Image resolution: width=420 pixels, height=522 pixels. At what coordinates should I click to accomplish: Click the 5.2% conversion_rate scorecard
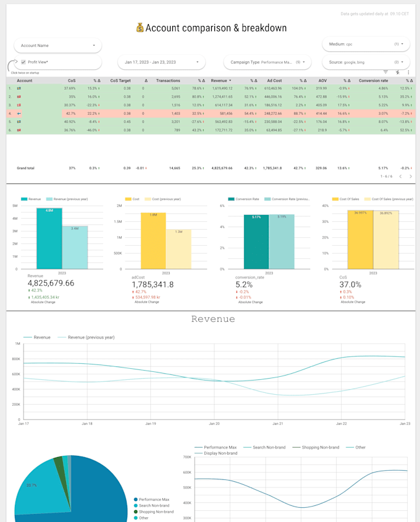[x=244, y=285]
